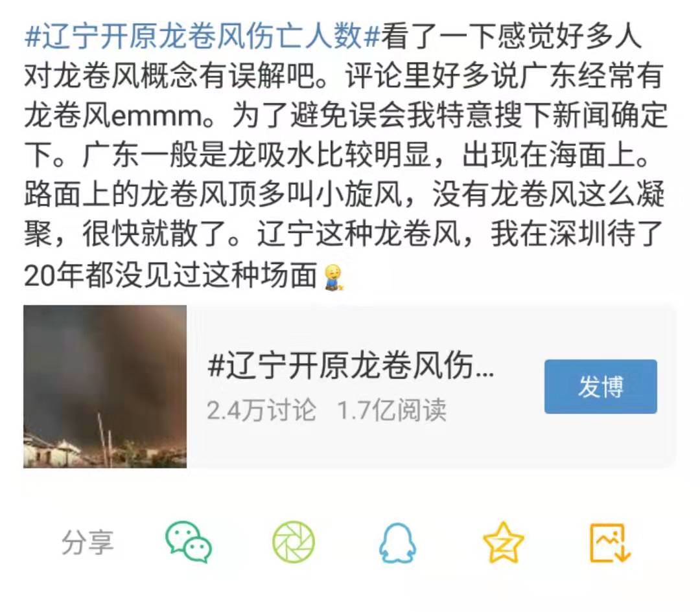Tap the save image download icon

point(610,543)
